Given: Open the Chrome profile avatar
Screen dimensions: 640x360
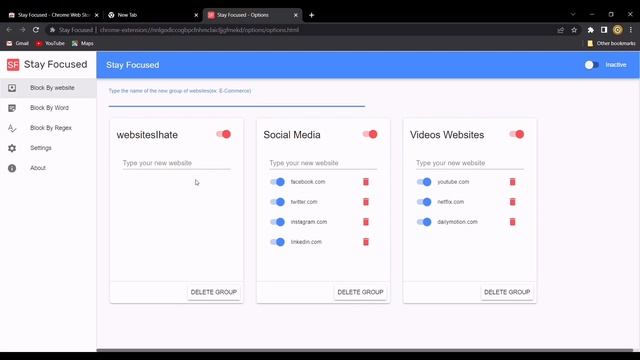Looking at the screenshot, I should coord(618,30).
